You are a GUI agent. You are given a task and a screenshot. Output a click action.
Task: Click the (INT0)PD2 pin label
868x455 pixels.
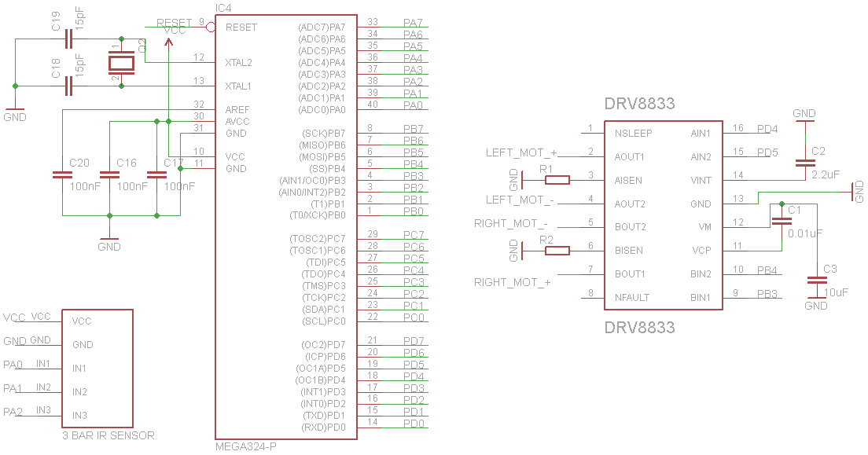[x=322, y=403]
